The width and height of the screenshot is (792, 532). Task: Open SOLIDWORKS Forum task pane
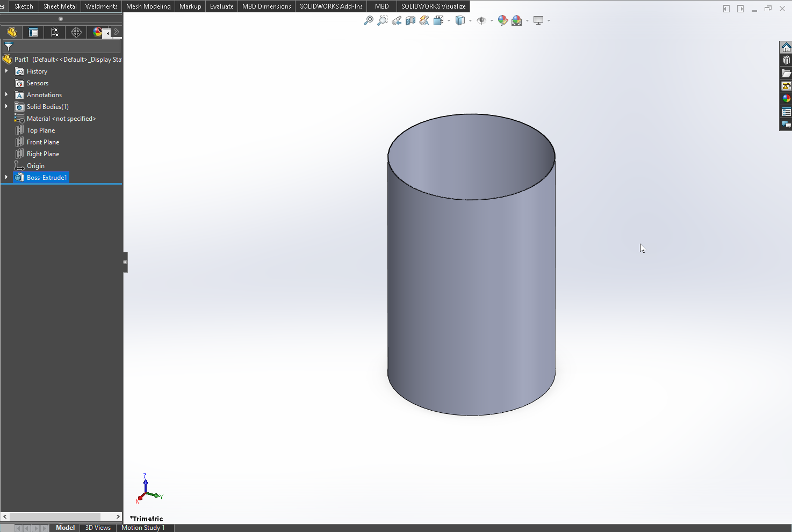786,125
